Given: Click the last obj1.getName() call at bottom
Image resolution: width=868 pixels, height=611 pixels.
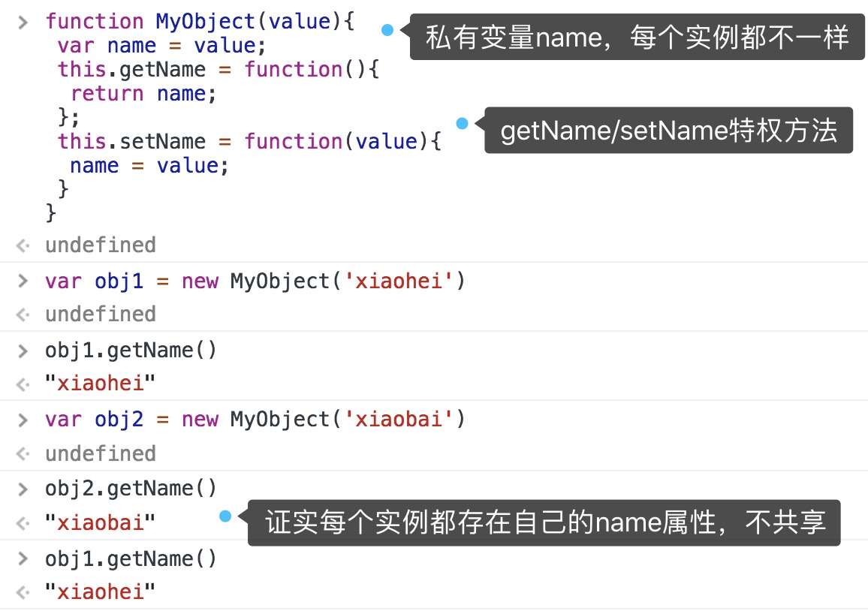Looking at the screenshot, I should [131, 558].
